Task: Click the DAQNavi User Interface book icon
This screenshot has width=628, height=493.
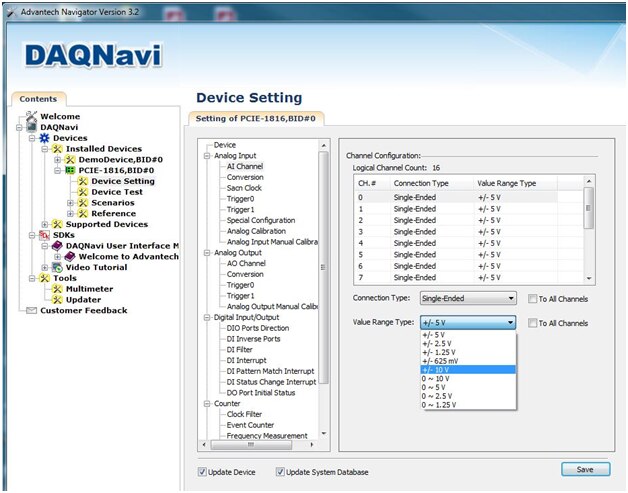Action: [x=57, y=246]
